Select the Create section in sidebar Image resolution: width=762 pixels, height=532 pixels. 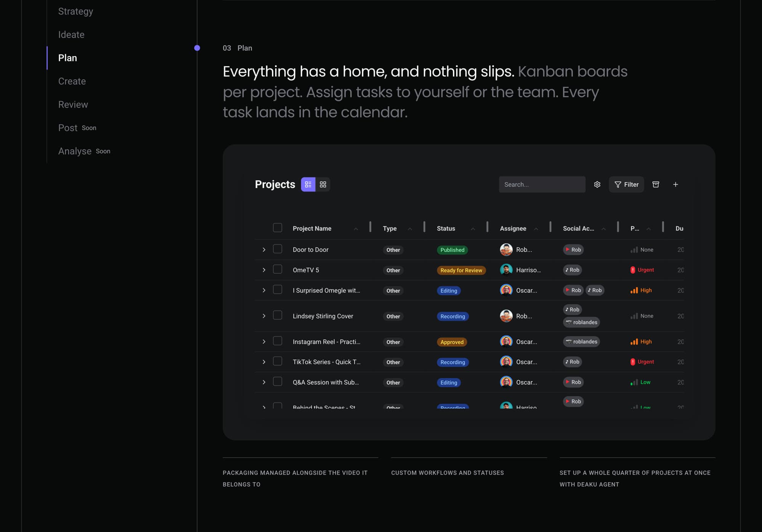tap(72, 81)
